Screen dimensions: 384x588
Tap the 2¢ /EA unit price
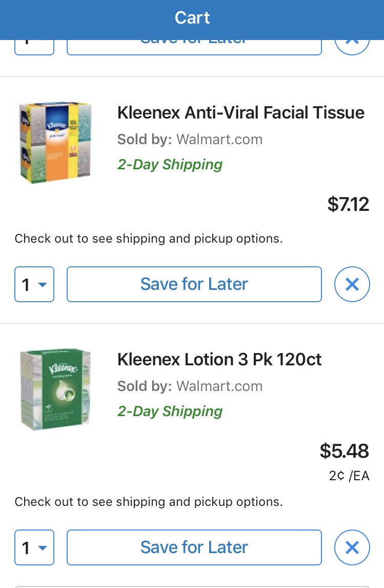(x=349, y=476)
